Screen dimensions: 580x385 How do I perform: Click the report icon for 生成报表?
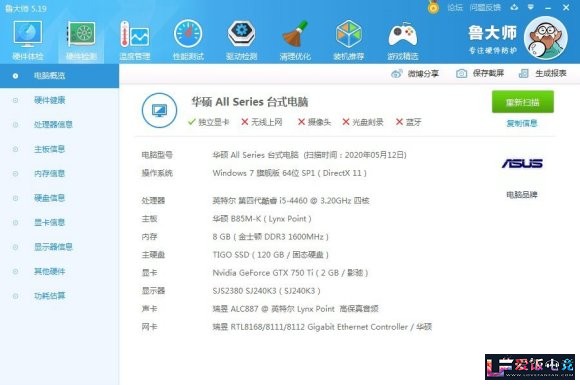click(523, 73)
